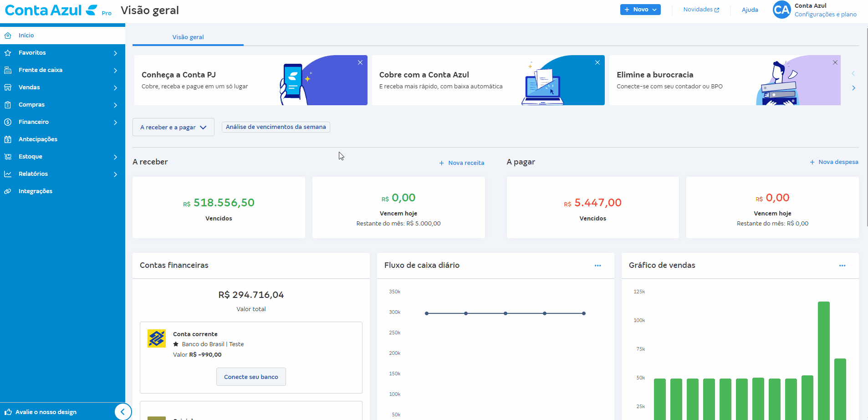
Task: Click Análise de vencimentos da semana button
Action: (276, 127)
